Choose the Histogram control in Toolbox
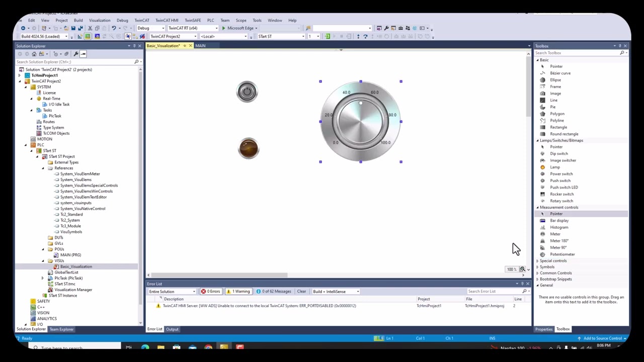 click(x=559, y=227)
